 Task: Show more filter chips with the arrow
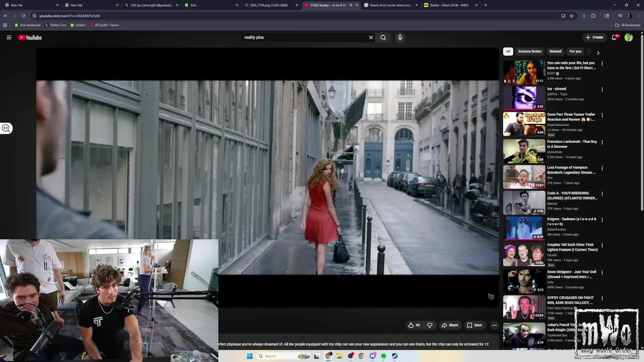click(598, 52)
